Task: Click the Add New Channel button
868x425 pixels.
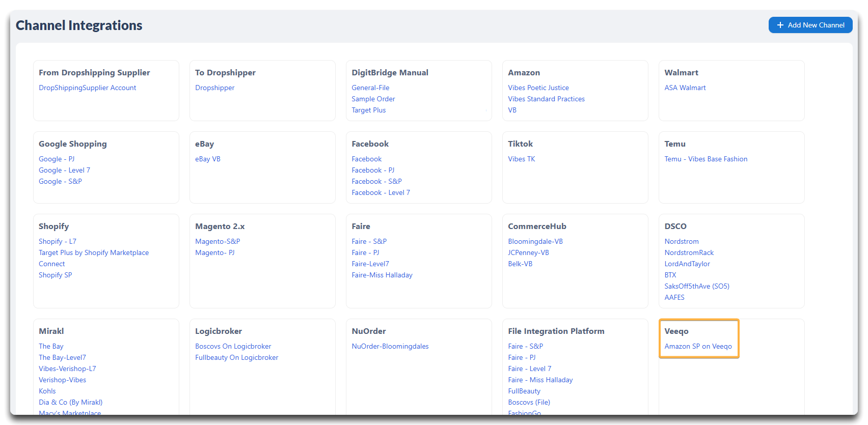Action: point(810,25)
